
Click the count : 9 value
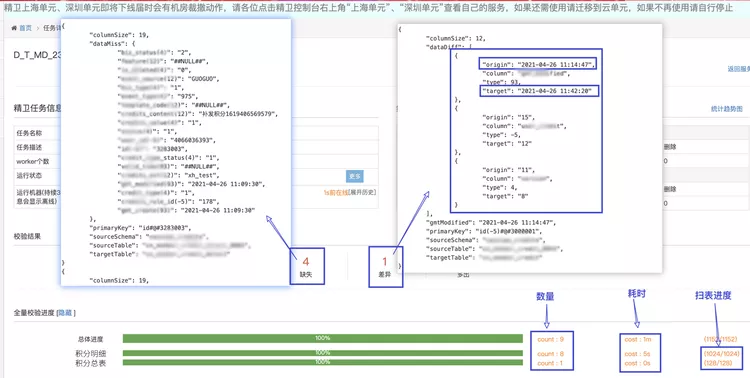(x=550, y=339)
